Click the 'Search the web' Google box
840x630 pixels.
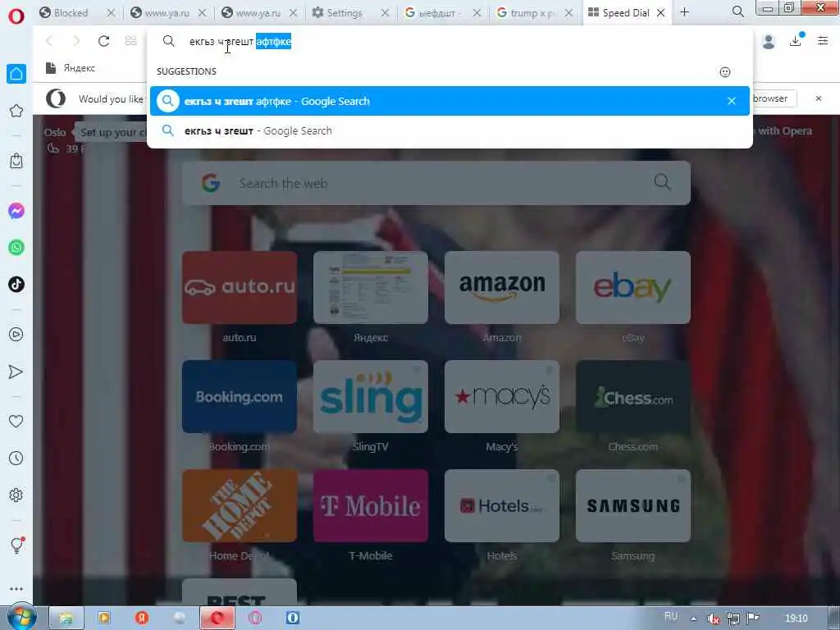point(436,183)
